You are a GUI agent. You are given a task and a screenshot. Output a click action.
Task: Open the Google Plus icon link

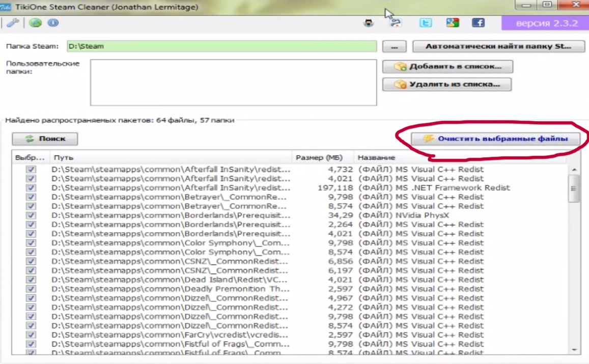point(453,23)
